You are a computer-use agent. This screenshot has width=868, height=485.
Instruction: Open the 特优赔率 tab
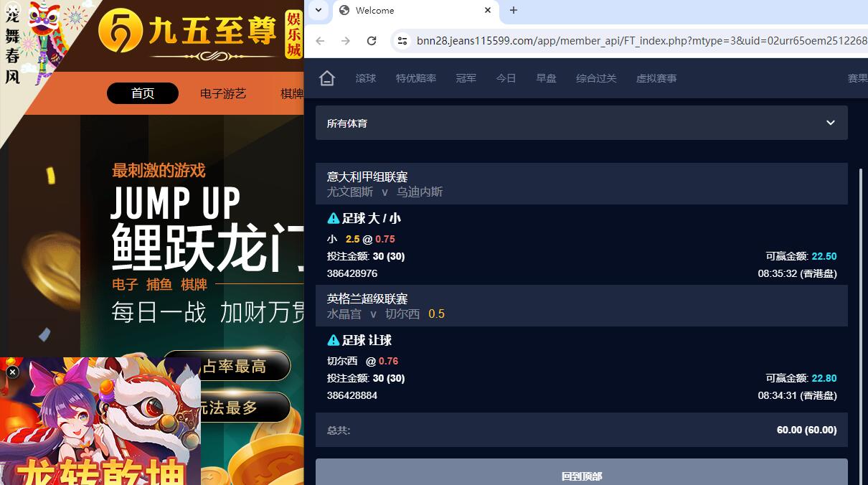click(416, 78)
